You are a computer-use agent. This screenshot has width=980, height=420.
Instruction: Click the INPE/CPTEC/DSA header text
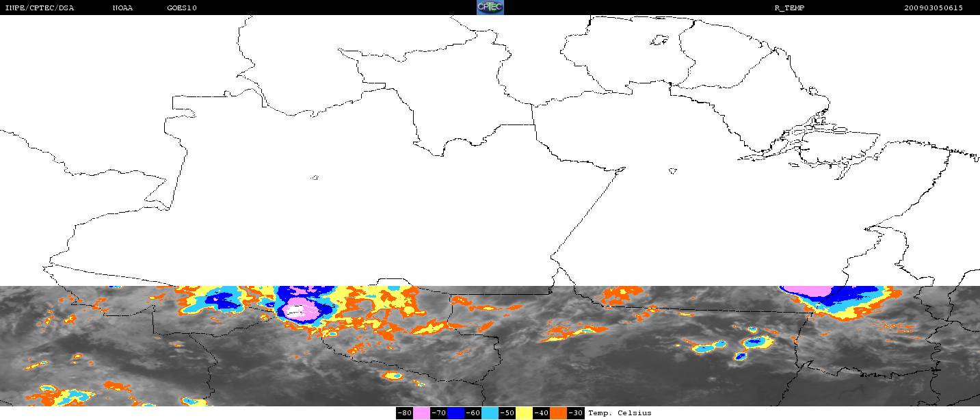coord(39,8)
